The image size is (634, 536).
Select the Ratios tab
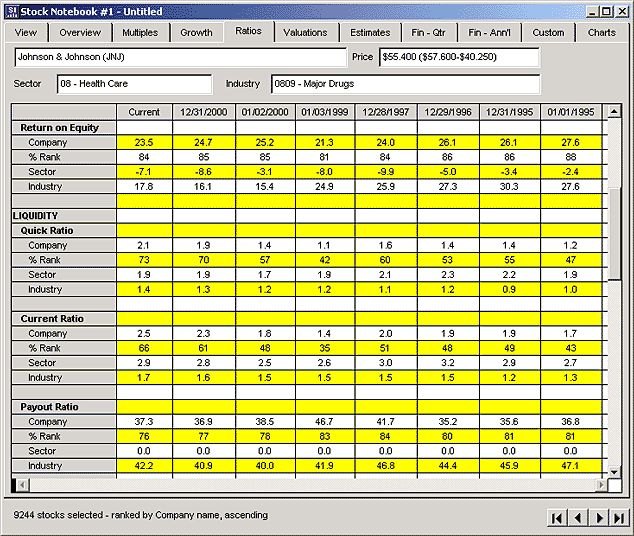pyautogui.click(x=248, y=31)
